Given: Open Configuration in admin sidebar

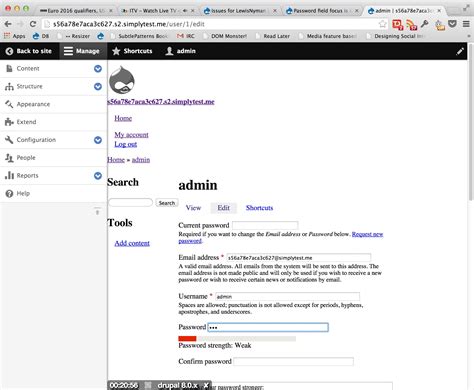Looking at the screenshot, I should [36, 140].
